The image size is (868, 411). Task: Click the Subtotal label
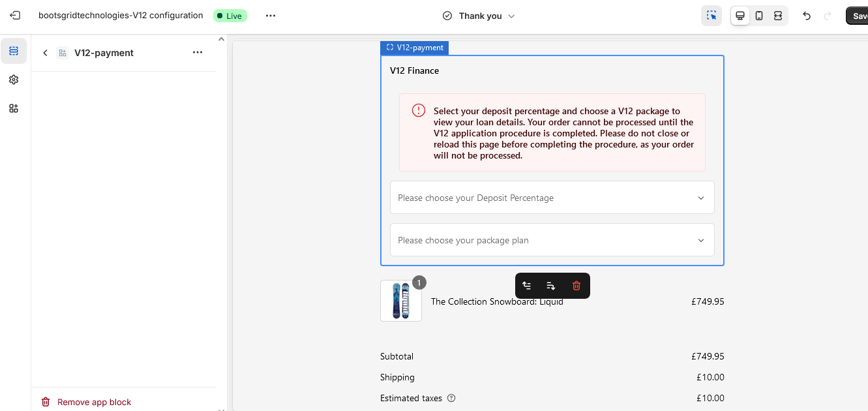coord(397,356)
